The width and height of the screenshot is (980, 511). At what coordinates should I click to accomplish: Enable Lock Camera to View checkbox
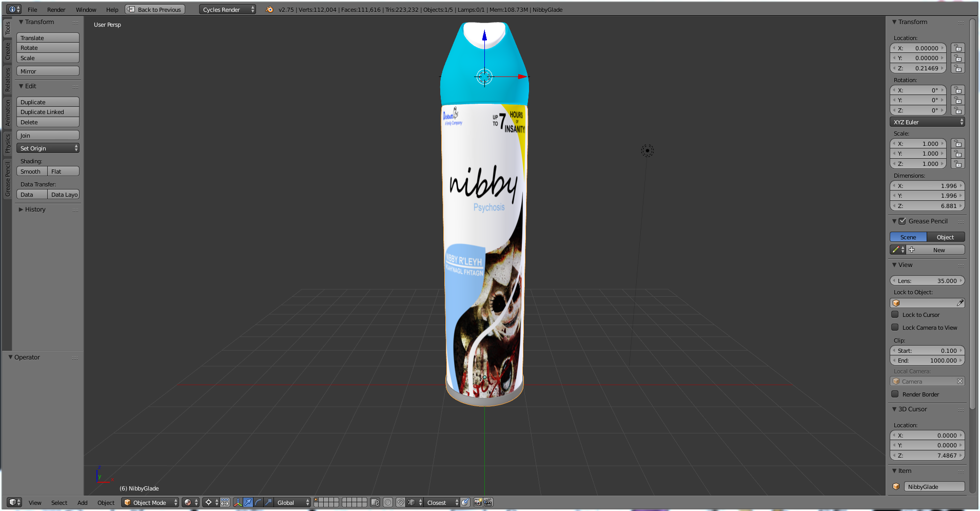(x=895, y=327)
